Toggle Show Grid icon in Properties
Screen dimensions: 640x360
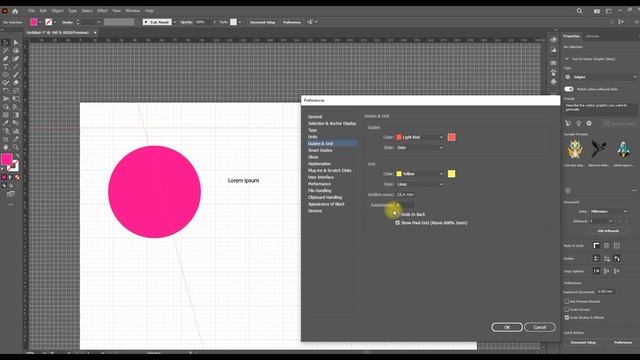[x=607, y=245]
